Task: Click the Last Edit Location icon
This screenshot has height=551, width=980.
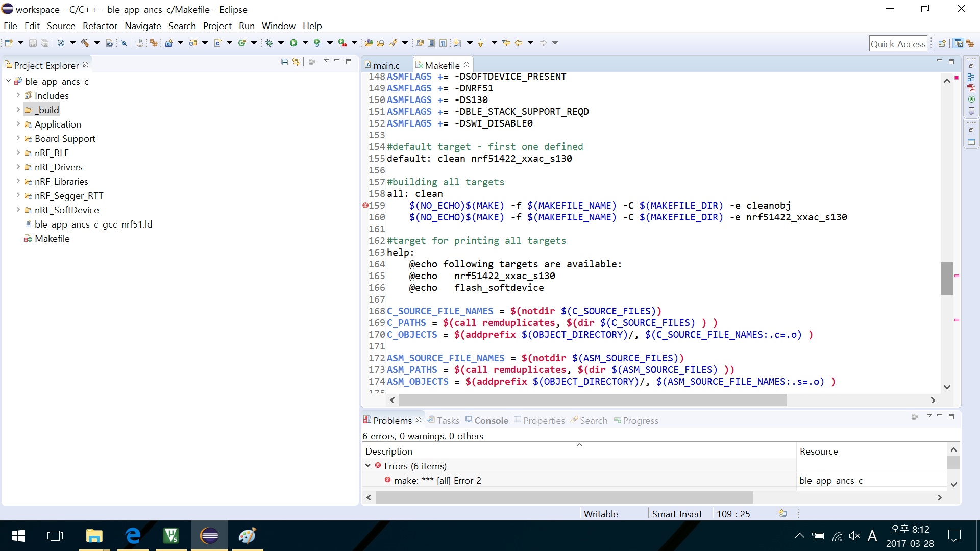Action: pos(506,43)
